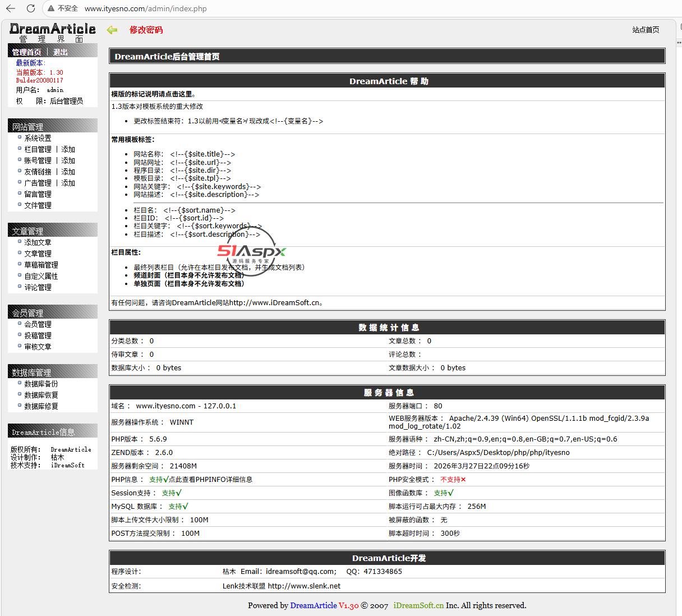
Task: Click 当前版本: 1.30 text
Action: pyautogui.click(x=39, y=72)
